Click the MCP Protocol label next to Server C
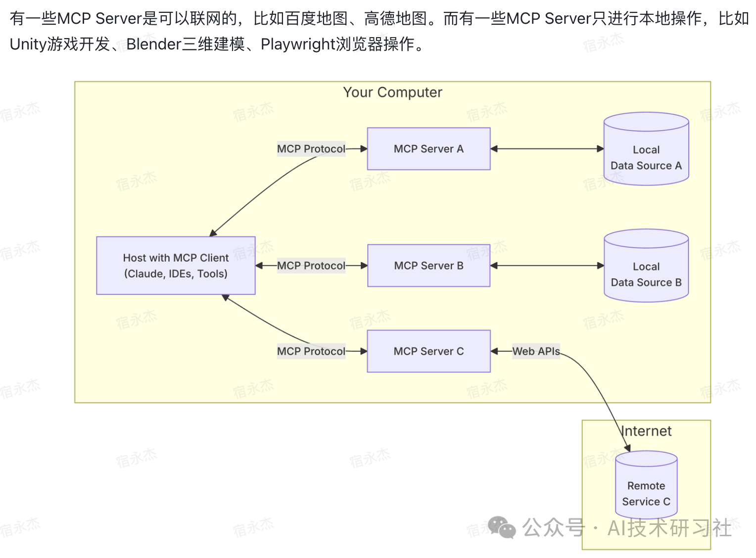This screenshot has height=558, width=756. pyautogui.click(x=311, y=351)
